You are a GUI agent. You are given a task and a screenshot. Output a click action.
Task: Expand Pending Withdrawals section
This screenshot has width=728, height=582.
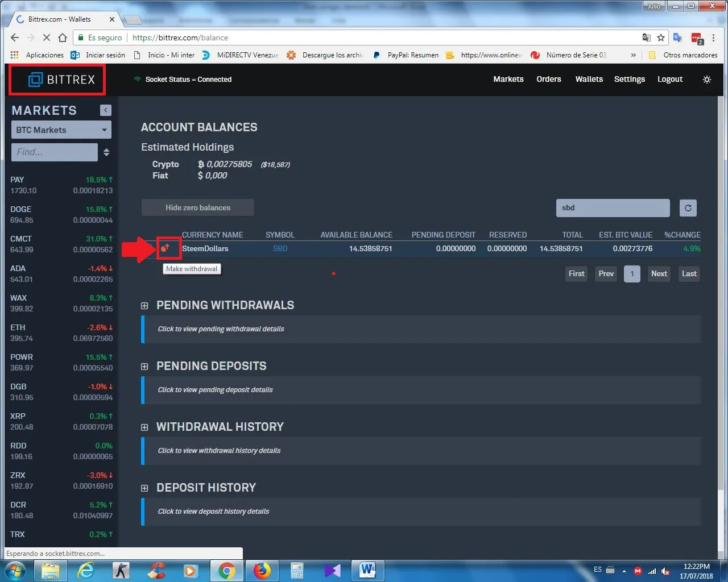(144, 306)
